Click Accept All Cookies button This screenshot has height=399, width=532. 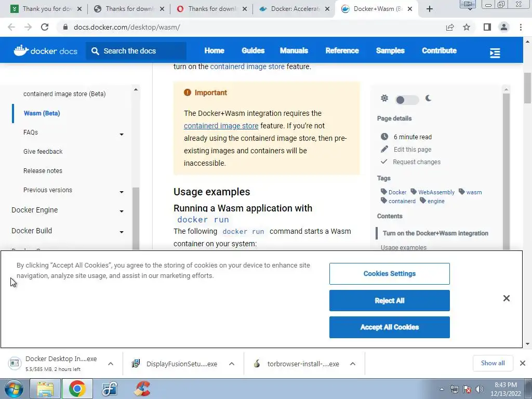point(390,327)
